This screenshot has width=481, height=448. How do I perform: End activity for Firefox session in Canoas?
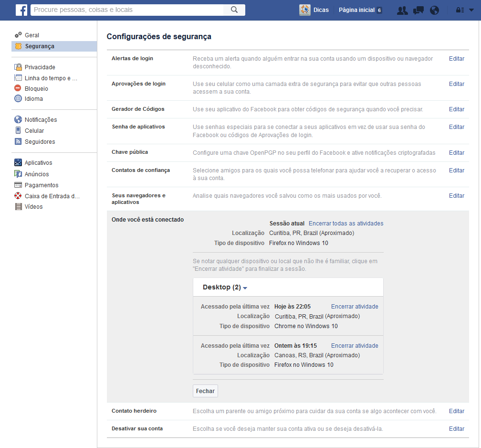[355, 345]
